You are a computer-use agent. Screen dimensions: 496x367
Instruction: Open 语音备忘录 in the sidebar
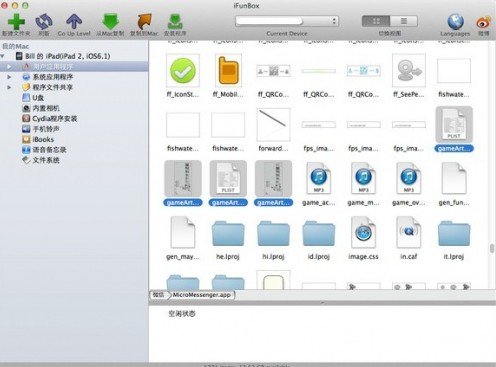coord(44,150)
